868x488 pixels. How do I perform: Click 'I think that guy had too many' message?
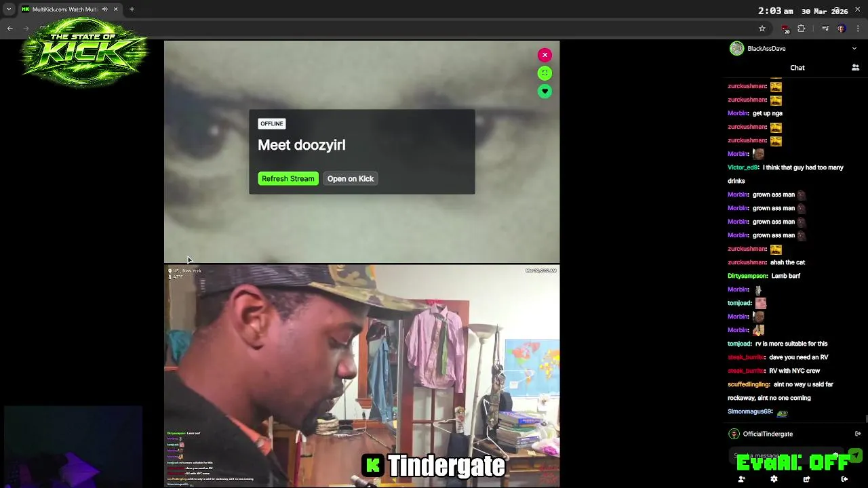click(803, 167)
